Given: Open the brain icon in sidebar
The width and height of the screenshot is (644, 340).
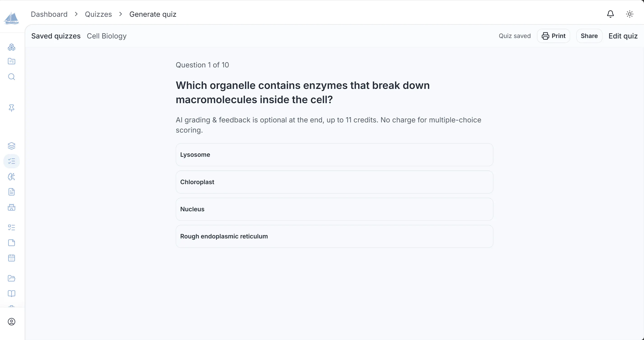Looking at the screenshot, I should 12,177.
